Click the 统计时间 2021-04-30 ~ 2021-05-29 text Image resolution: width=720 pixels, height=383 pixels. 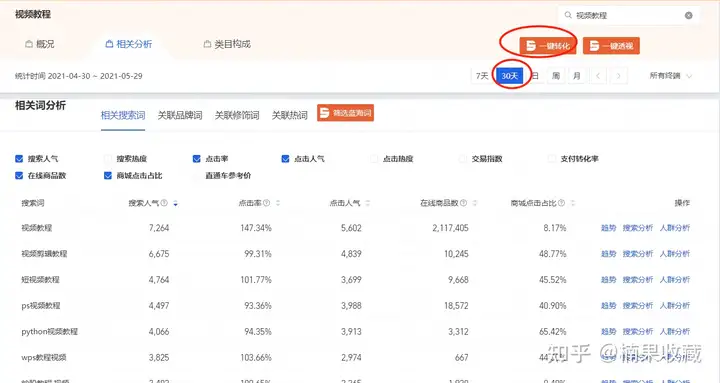79,76
